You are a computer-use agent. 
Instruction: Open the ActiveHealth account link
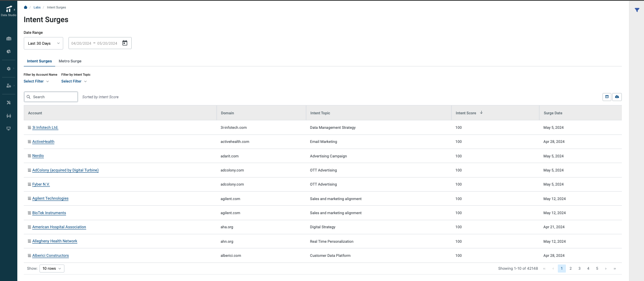coord(43,142)
